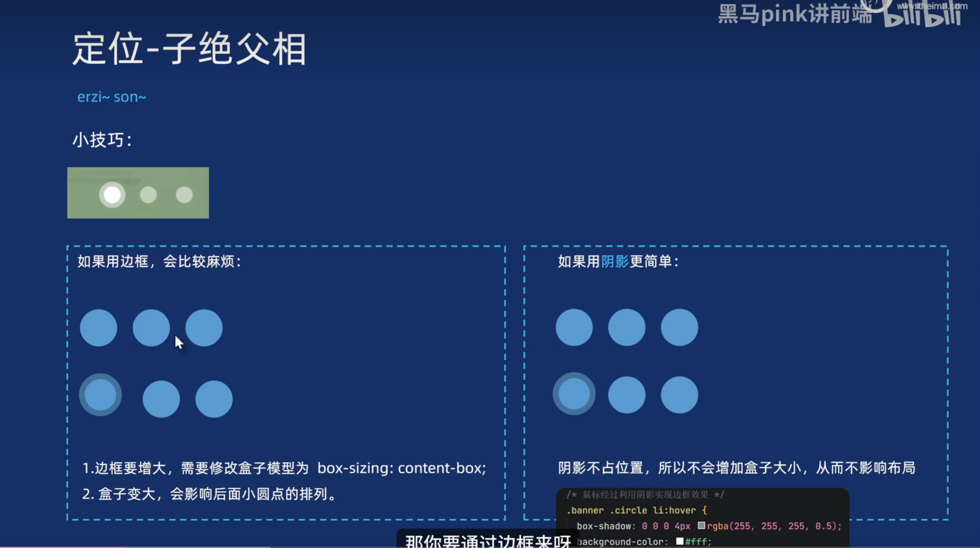Click the highlighted white dot in green banner
This screenshot has height=548, width=980.
click(112, 195)
